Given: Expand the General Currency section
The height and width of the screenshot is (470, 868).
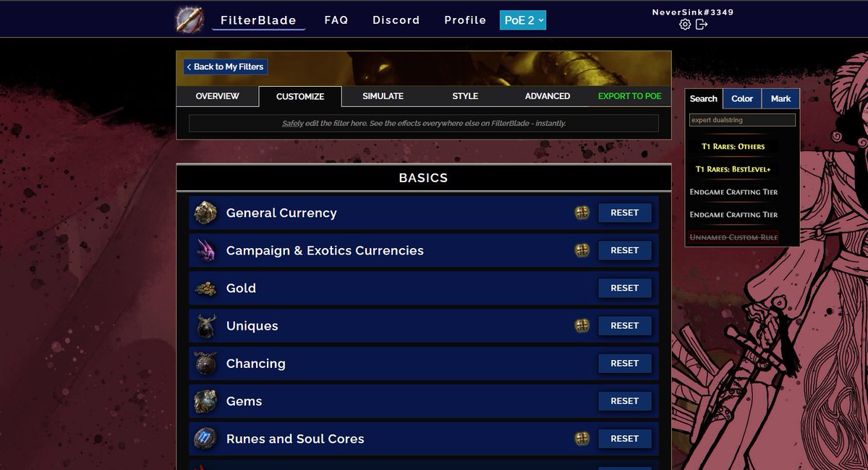Looking at the screenshot, I should pos(424,213).
